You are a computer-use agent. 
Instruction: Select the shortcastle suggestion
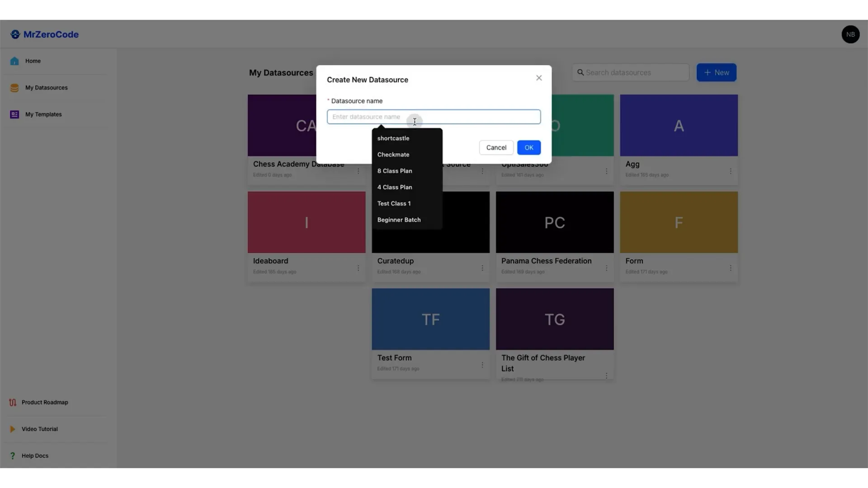click(407, 138)
